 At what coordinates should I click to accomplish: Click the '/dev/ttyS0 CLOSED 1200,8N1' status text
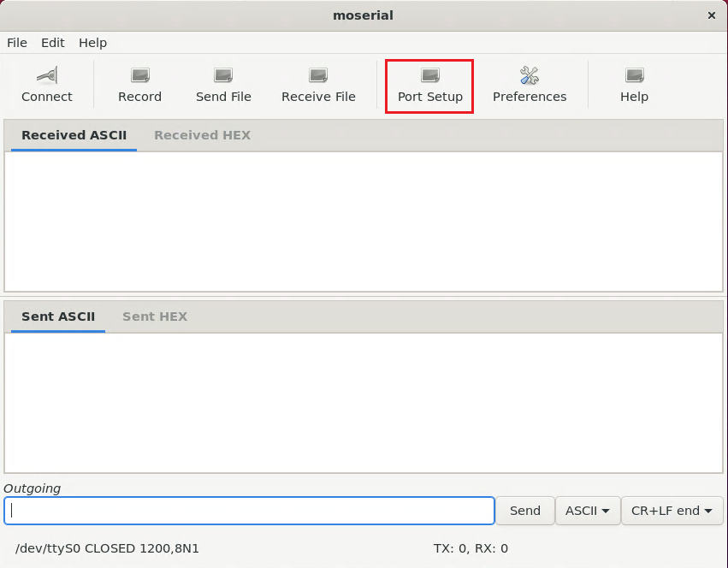(x=107, y=548)
